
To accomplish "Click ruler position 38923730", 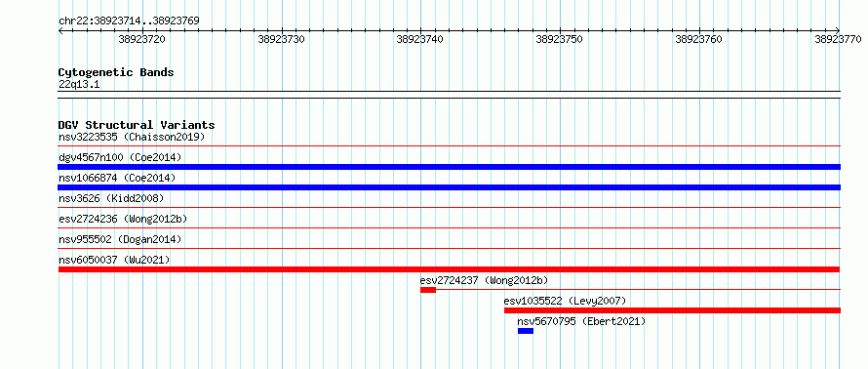I will pos(281,39).
